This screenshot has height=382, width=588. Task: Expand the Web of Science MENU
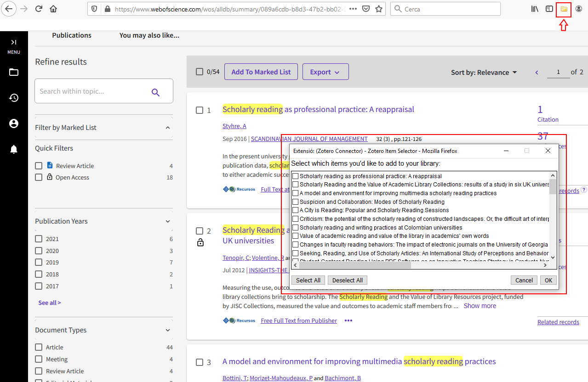click(14, 46)
